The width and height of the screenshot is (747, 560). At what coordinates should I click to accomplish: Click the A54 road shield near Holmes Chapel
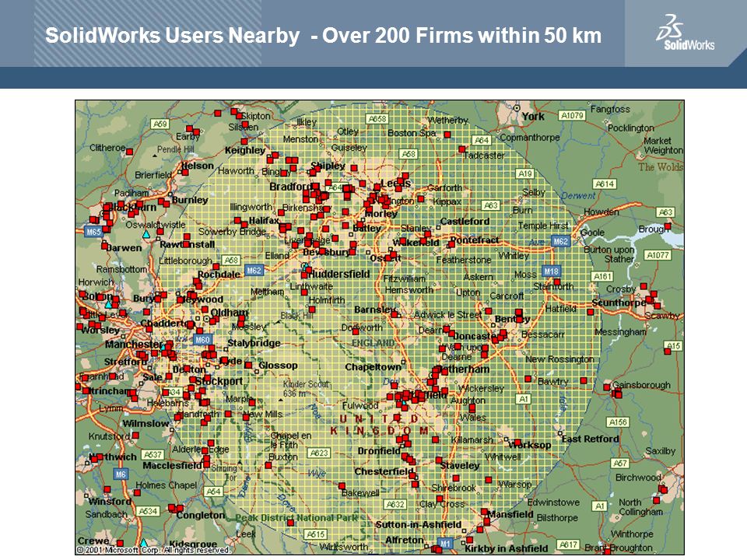[x=213, y=492]
